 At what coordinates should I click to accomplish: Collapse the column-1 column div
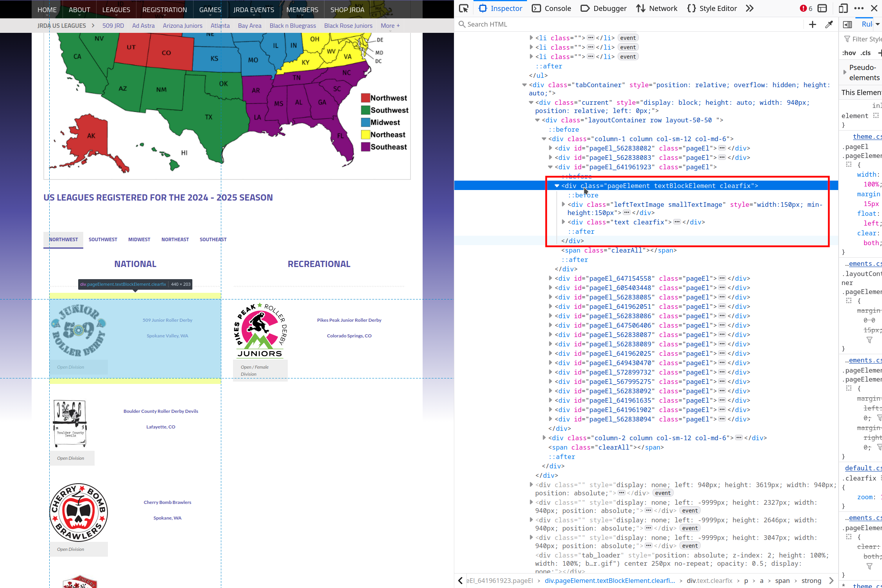tap(544, 139)
